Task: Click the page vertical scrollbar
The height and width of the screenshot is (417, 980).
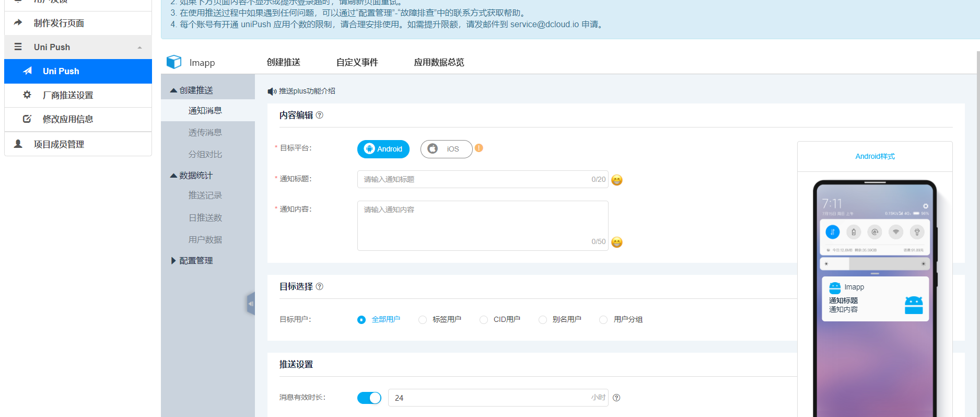Action: 978,234
